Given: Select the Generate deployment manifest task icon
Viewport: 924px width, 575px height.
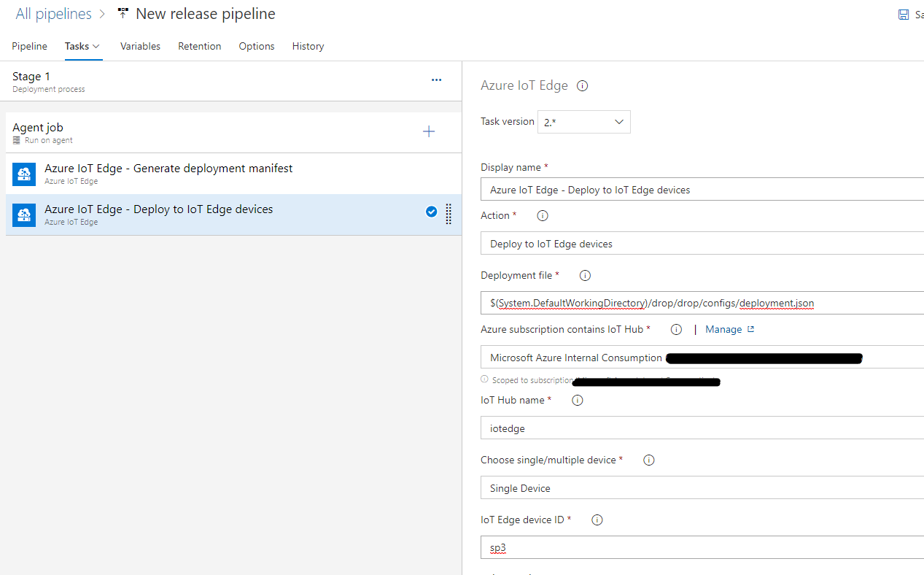Looking at the screenshot, I should pyautogui.click(x=24, y=174).
